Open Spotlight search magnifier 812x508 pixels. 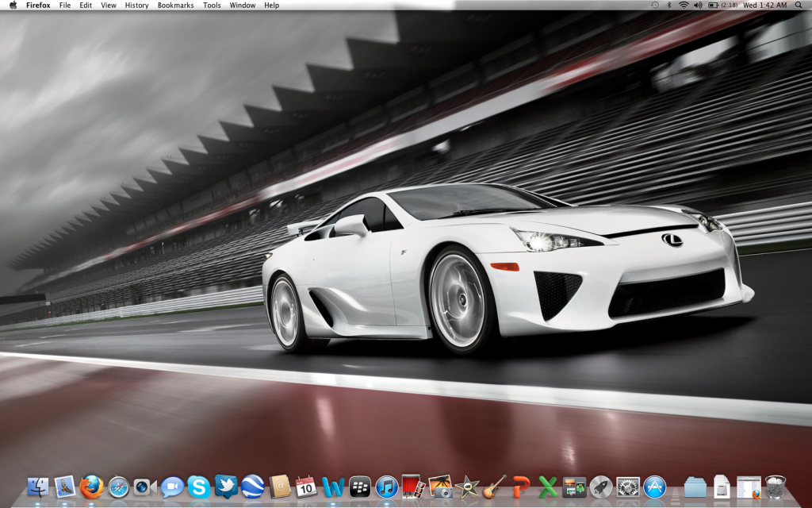(798, 6)
